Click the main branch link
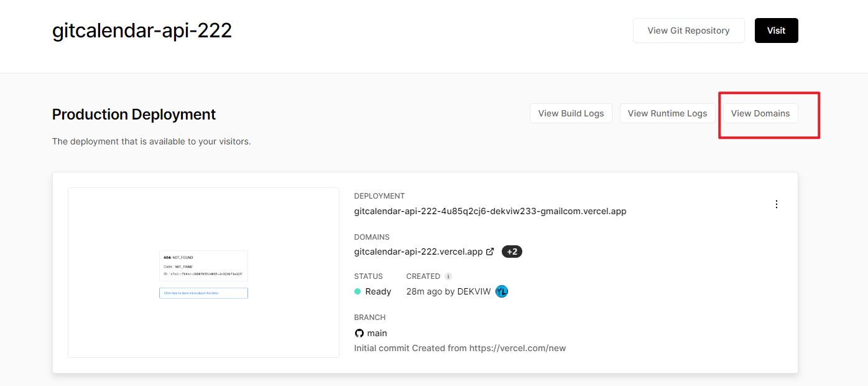 (x=377, y=333)
